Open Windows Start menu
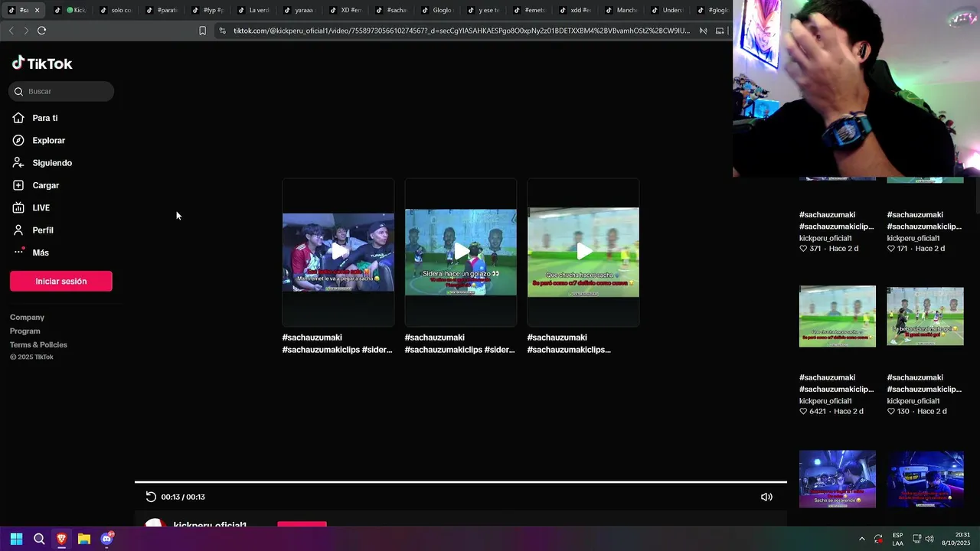980x551 pixels. pos(16,539)
